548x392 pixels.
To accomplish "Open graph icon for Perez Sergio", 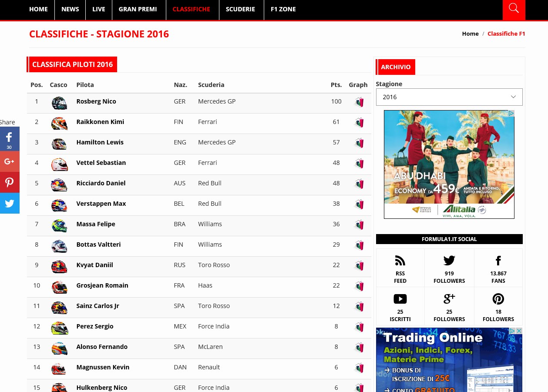I will 359,327.
